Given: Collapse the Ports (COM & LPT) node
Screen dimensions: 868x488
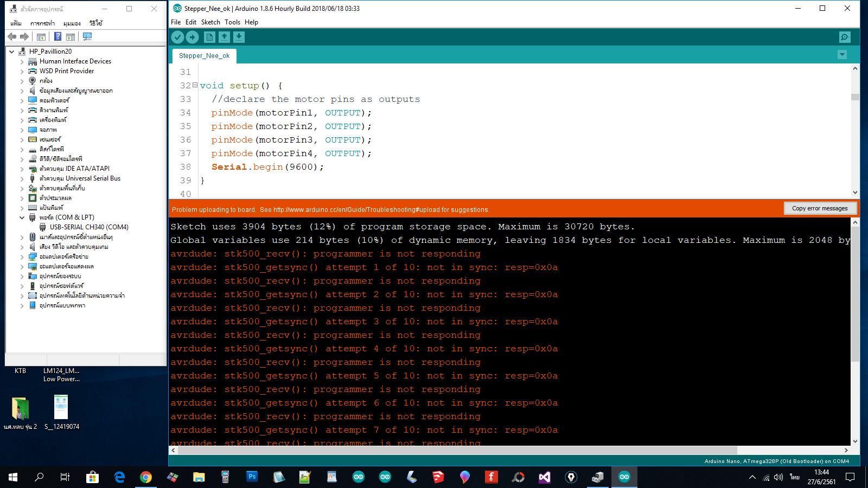Looking at the screenshot, I should [22, 217].
